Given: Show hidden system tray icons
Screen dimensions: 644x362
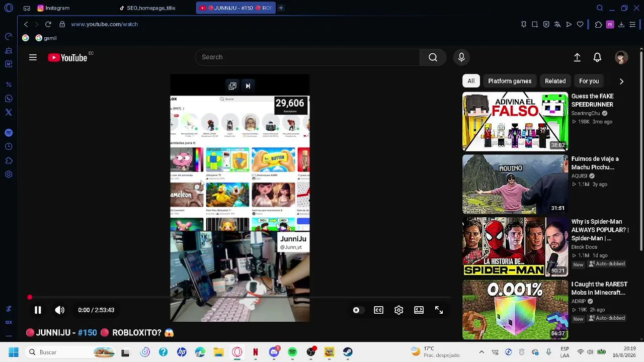Looking at the screenshot, I should 481,352.
